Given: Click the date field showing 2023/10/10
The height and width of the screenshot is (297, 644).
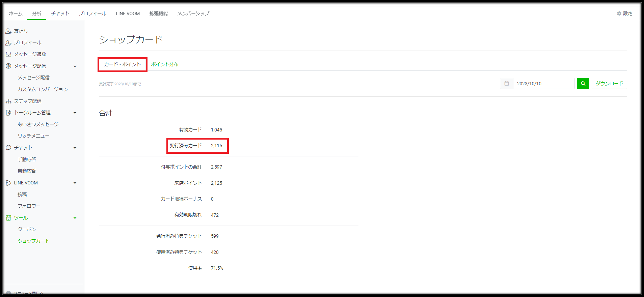Looking at the screenshot, I should tap(543, 84).
